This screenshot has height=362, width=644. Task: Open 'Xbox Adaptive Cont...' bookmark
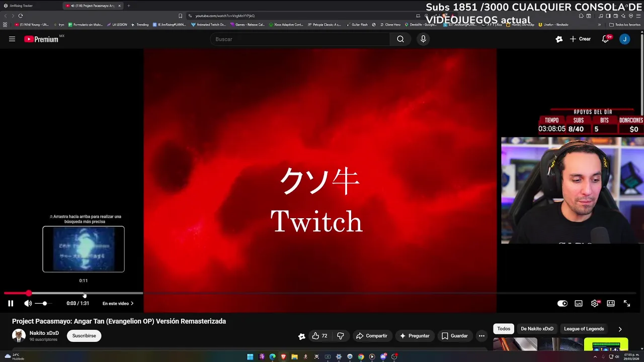286,25
